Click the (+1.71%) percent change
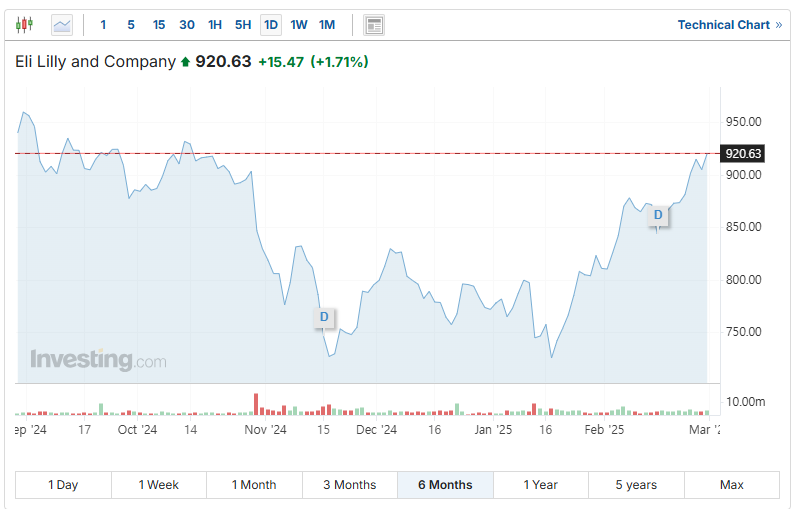 (339, 62)
